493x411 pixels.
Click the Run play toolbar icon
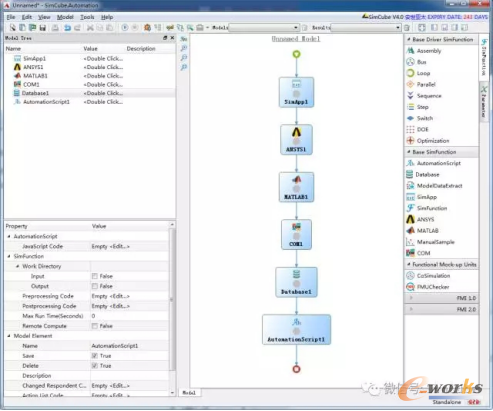(125, 28)
